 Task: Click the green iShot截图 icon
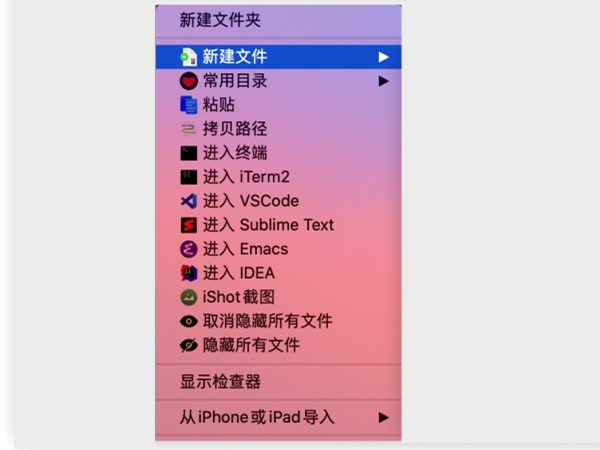(189, 297)
